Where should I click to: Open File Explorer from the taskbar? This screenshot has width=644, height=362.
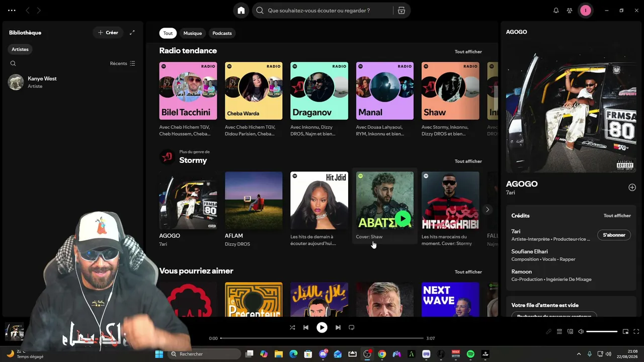coord(279,354)
